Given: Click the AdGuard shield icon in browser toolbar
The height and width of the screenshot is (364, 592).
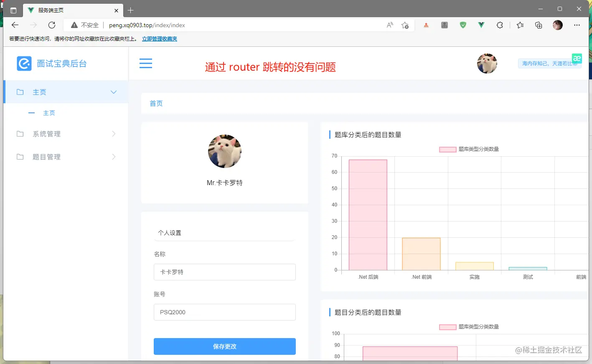Looking at the screenshot, I should 463,25.
